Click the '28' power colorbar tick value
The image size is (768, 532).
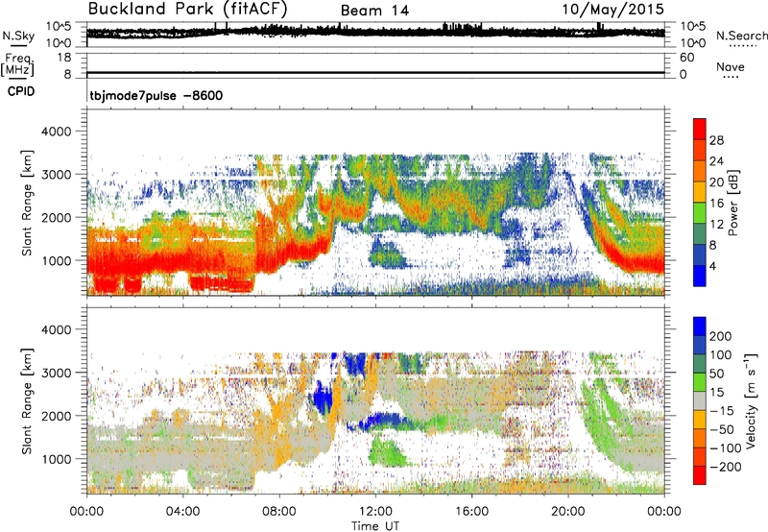pos(716,140)
